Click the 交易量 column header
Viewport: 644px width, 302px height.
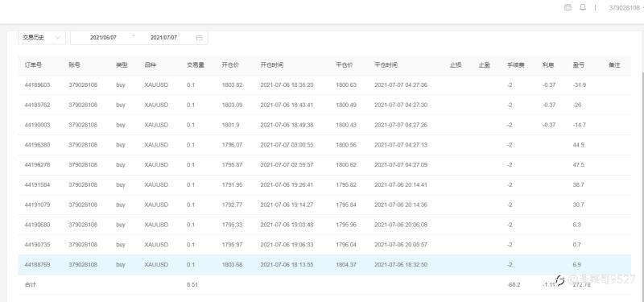(x=196, y=65)
